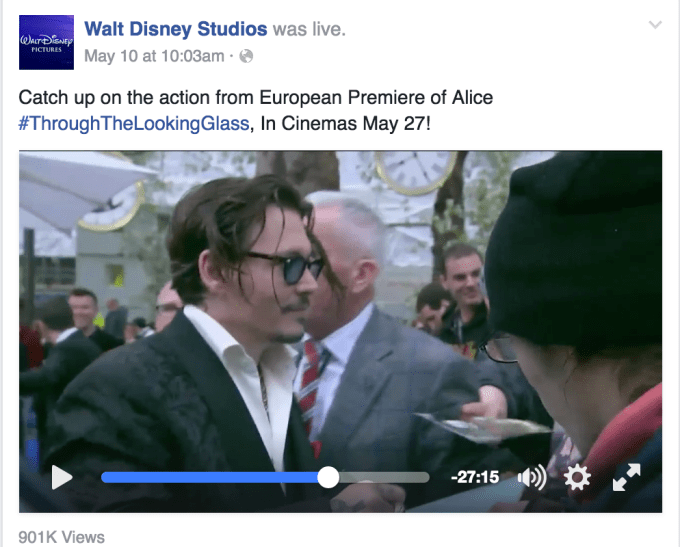The image size is (680, 547).
Task: Open the Walt Disney Studios page link
Action: pos(176,29)
